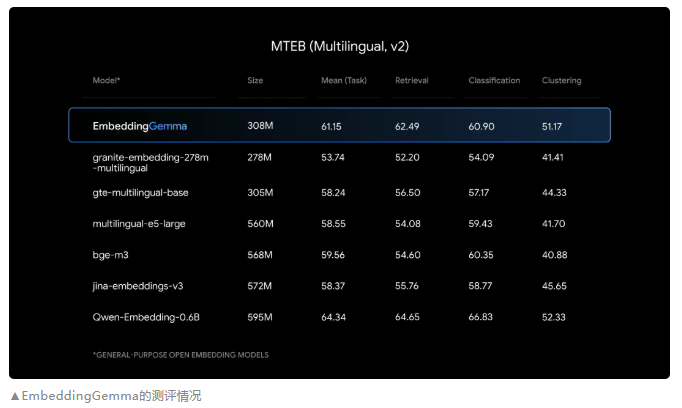682x408 pixels.
Task: Click the retrieval score 54.08
Action: [x=408, y=224]
